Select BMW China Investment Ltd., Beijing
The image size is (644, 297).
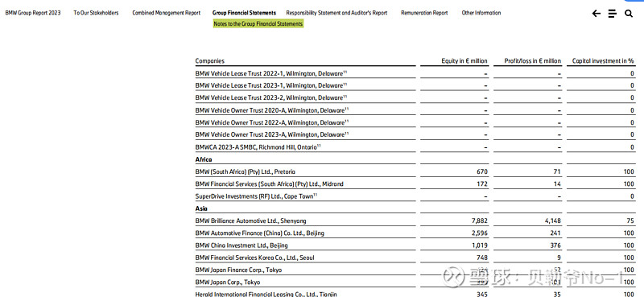(x=242, y=245)
